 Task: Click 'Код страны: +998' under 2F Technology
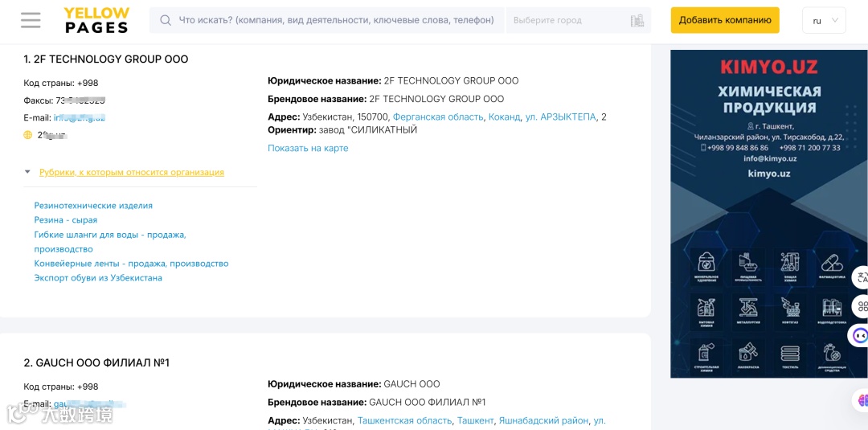point(61,83)
